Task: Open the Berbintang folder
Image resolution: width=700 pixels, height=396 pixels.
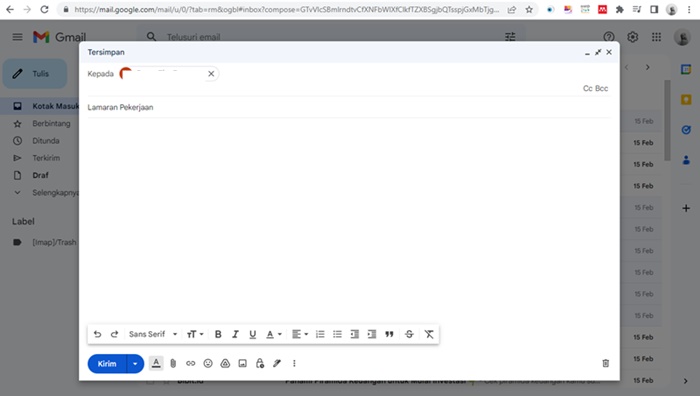Action: 51,123
